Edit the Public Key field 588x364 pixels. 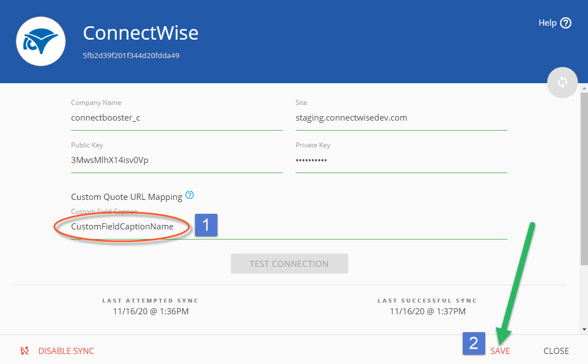click(x=177, y=160)
